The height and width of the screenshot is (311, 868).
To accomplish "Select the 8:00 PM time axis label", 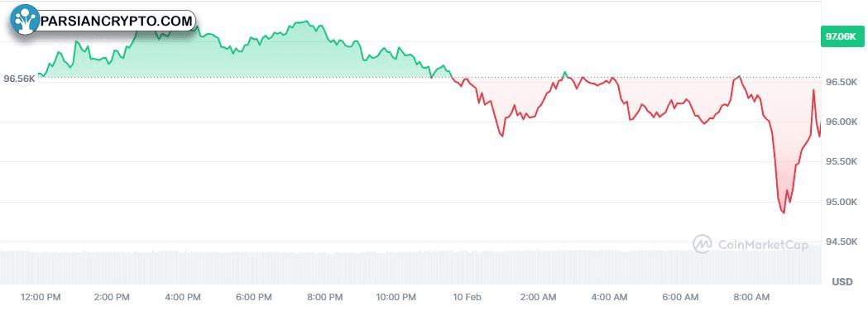I will click(x=325, y=298).
